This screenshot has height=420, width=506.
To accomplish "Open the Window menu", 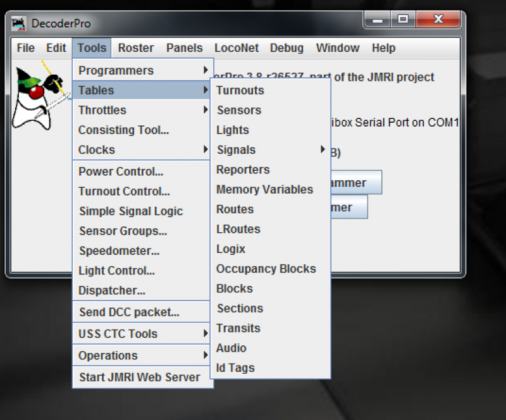I will (338, 48).
